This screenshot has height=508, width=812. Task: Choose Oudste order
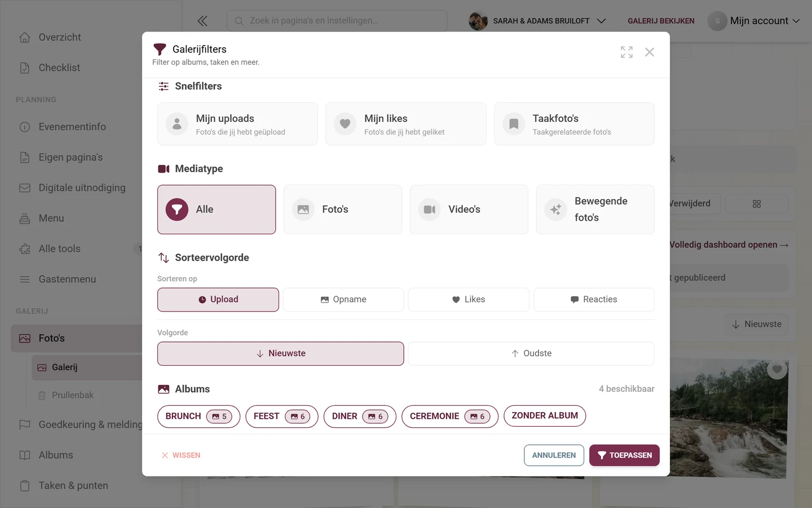point(531,353)
